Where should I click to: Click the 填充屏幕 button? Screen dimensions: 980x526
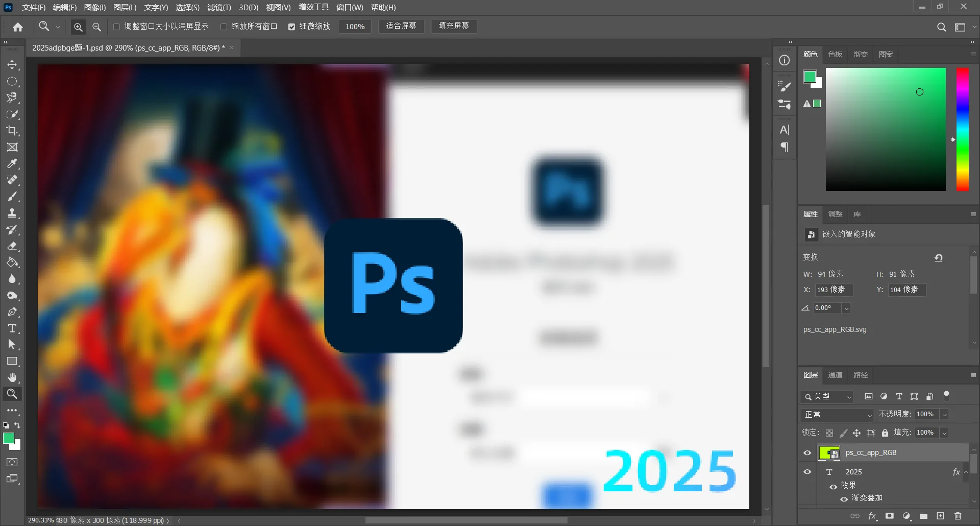[x=453, y=26]
